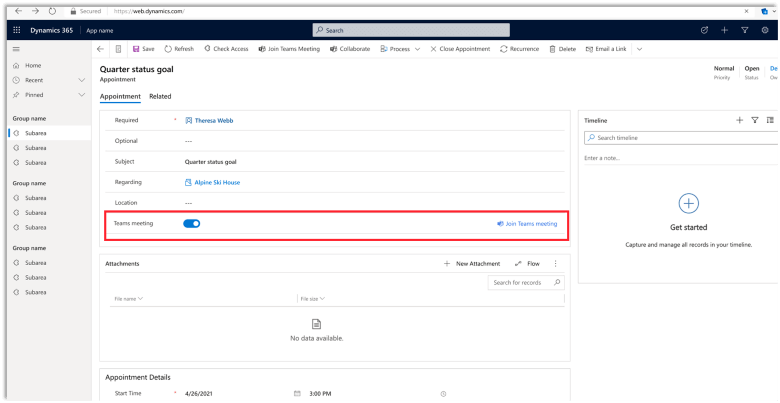The width and height of the screenshot is (780, 403).
Task: Click the back arrow in command bar
Action: (100, 49)
